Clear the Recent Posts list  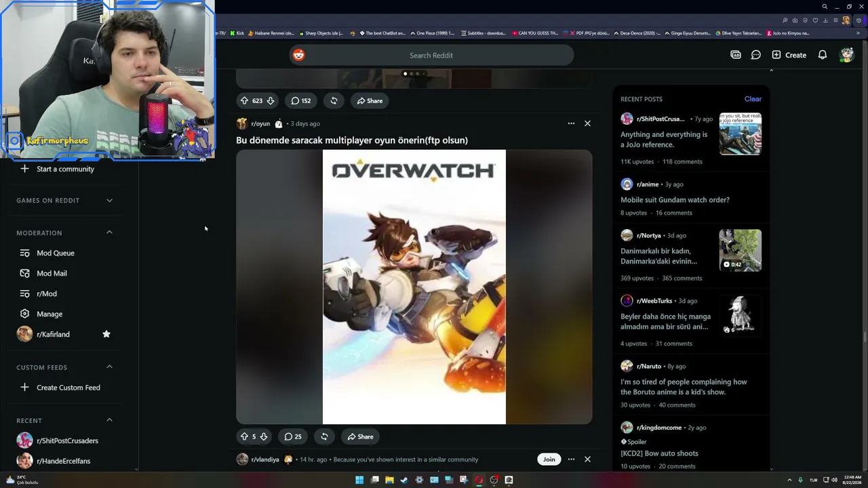tap(753, 99)
